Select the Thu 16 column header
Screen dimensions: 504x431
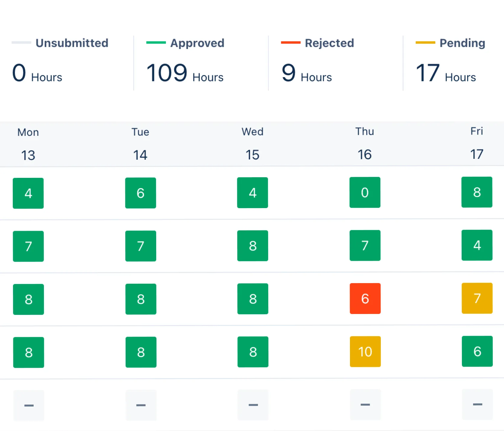point(365,143)
